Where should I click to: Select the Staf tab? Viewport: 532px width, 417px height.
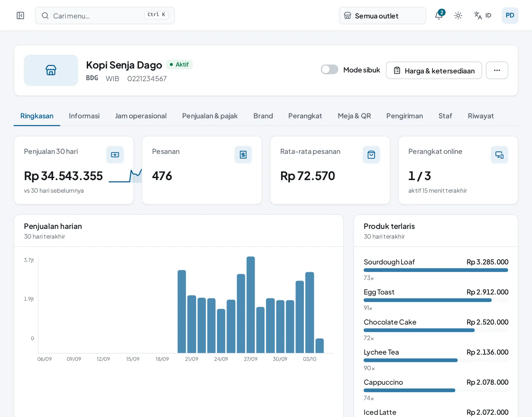445,116
